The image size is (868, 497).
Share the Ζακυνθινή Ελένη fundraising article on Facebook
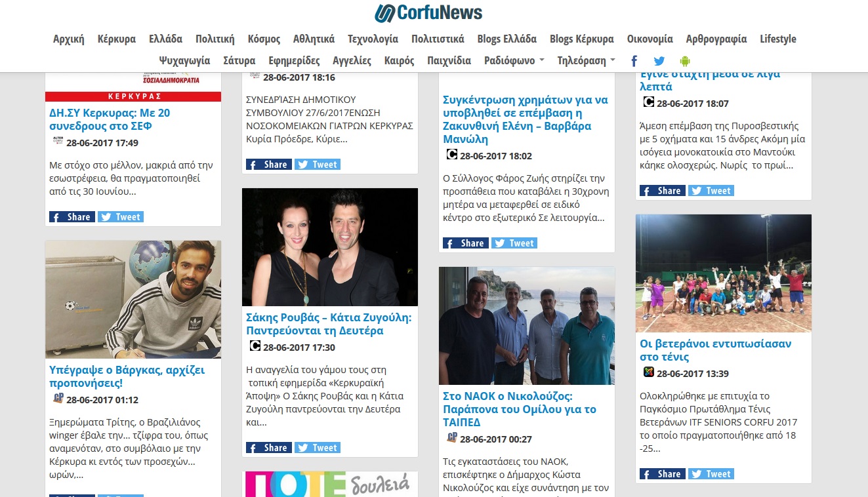[466, 243]
